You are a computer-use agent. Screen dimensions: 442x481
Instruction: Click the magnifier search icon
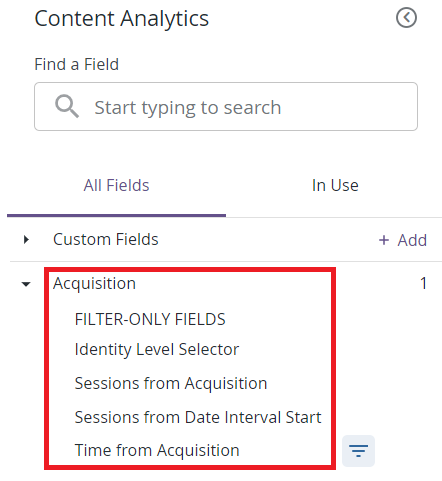click(67, 106)
